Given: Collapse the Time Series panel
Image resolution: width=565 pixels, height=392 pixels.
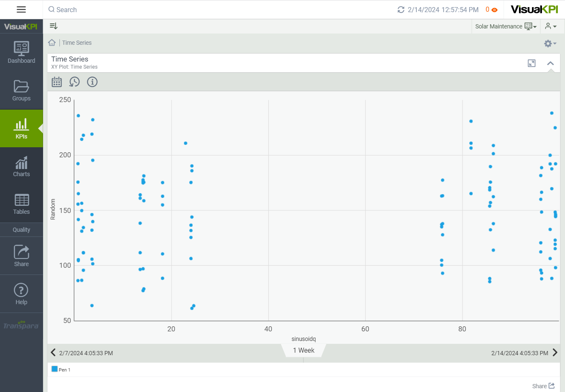Looking at the screenshot, I should (x=550, y=63).
